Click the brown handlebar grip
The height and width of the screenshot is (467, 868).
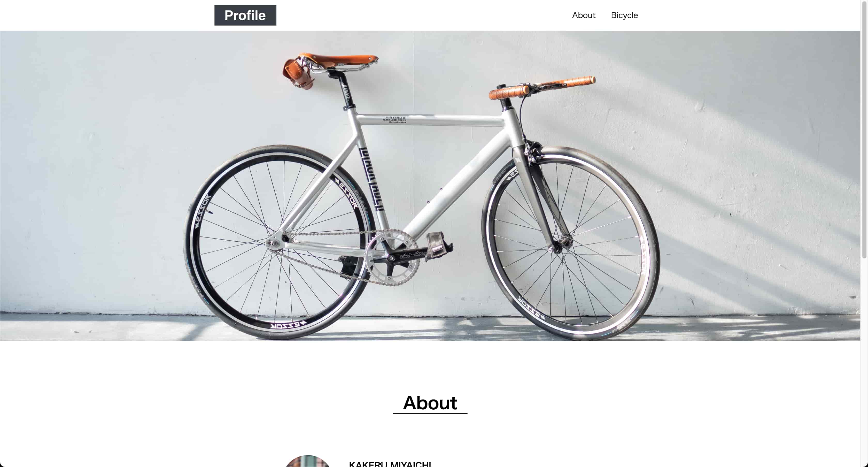pyautogui.click(x=509, y=92)
